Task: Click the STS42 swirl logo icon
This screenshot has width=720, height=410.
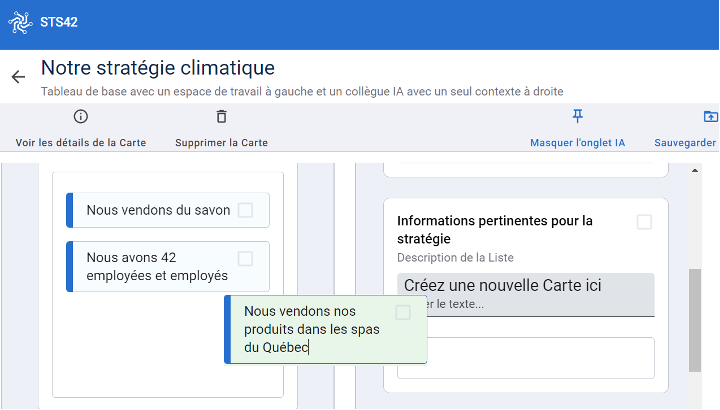Action: point(21,22)
